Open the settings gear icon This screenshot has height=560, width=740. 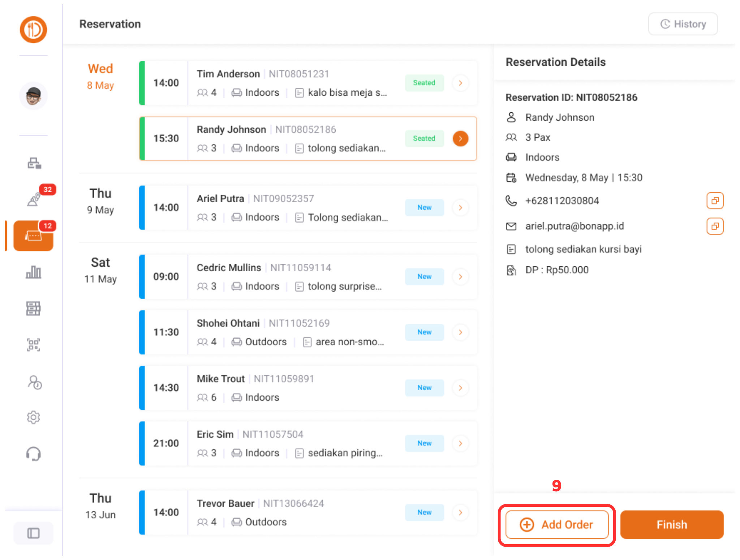[x=33, y=417]
